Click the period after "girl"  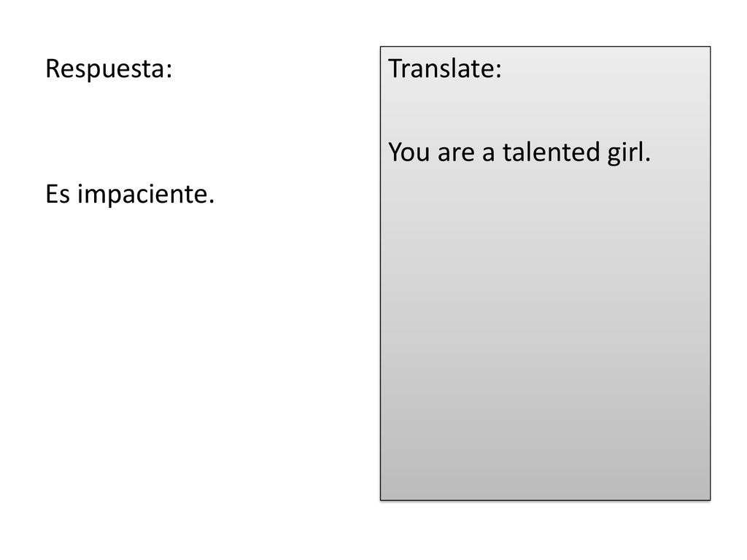648,160
